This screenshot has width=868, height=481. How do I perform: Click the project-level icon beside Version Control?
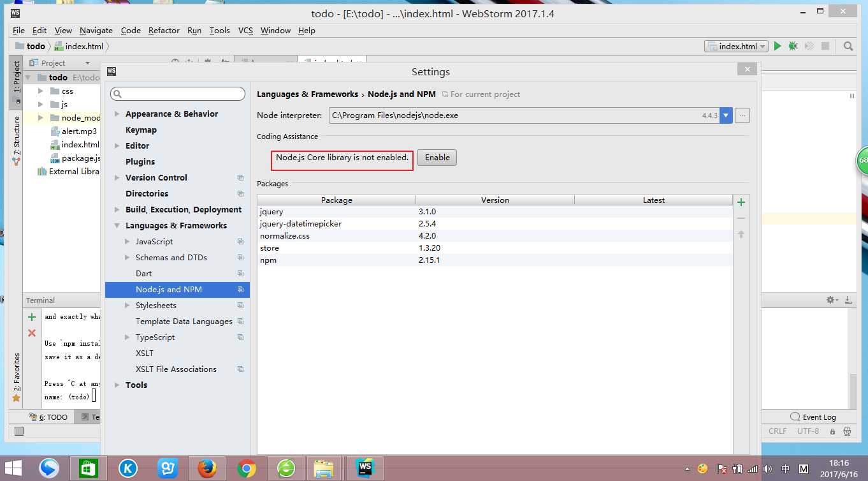coord(240,178)
